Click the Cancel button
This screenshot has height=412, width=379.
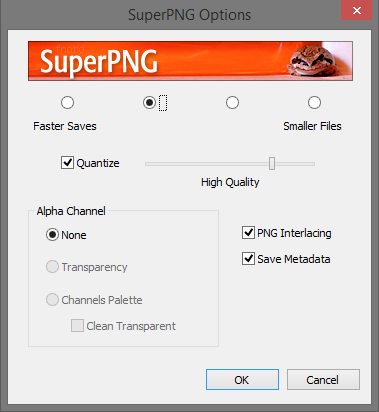[323, 379]
